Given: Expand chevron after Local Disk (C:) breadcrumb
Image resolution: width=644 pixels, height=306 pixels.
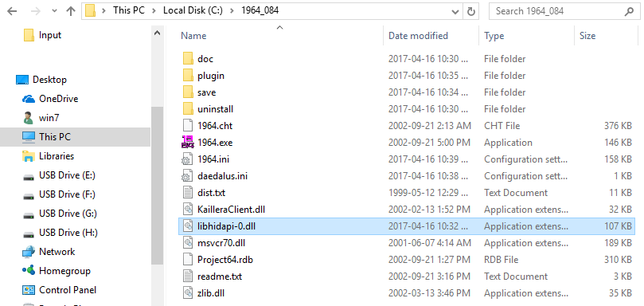Looking at the screenshot, I should pyautogui.click(x=232, y=10).
